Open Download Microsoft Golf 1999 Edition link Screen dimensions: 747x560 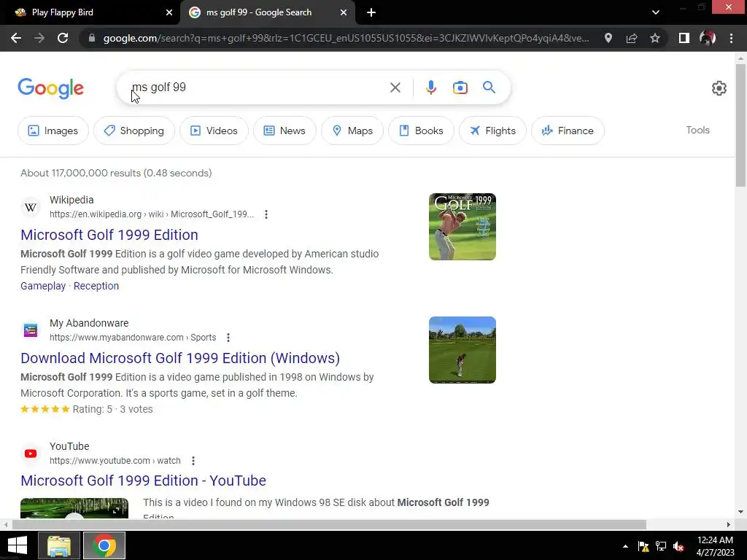click(180, 358)
